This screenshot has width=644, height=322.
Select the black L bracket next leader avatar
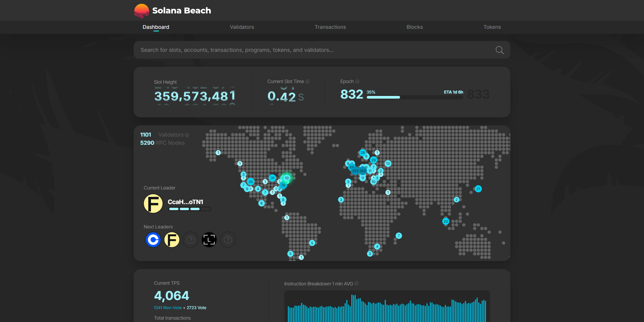pos(209,240)
